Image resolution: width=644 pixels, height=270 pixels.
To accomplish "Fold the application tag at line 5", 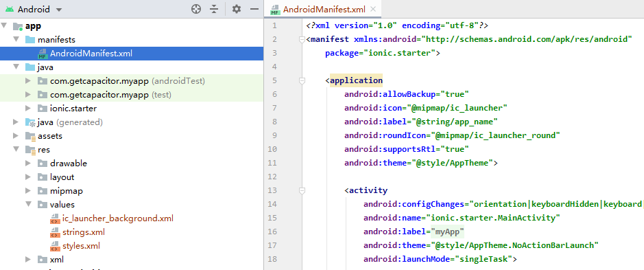I will coord(302,80).
